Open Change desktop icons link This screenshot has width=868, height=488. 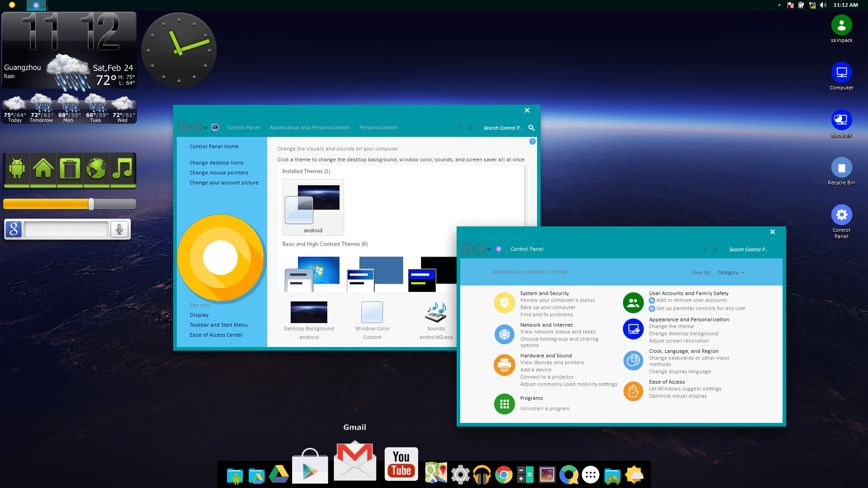coord(217,163)
